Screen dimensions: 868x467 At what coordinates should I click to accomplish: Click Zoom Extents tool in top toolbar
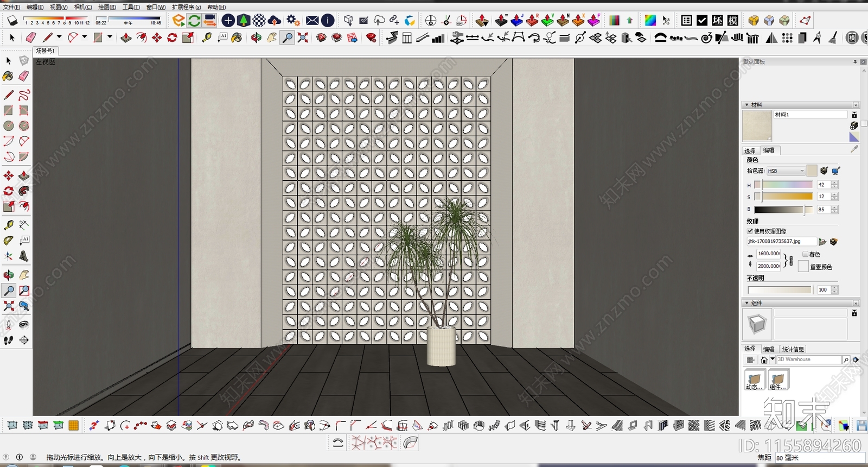point(303,37)
